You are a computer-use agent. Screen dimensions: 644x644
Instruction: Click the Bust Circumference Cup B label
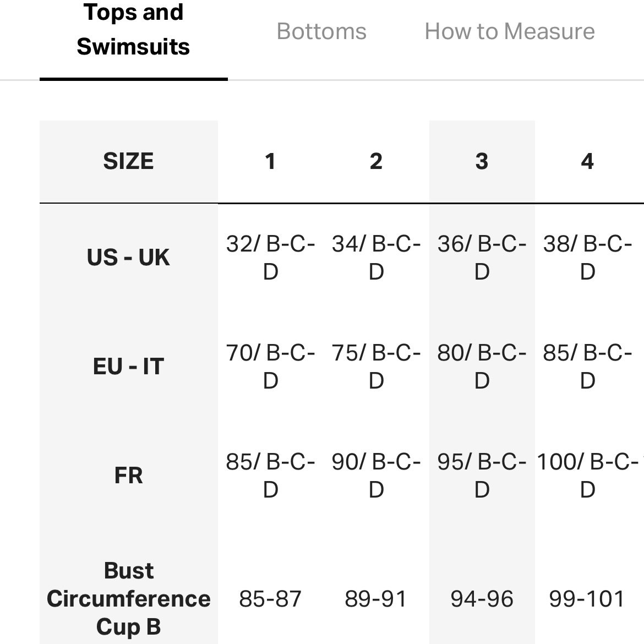point(129,599)
